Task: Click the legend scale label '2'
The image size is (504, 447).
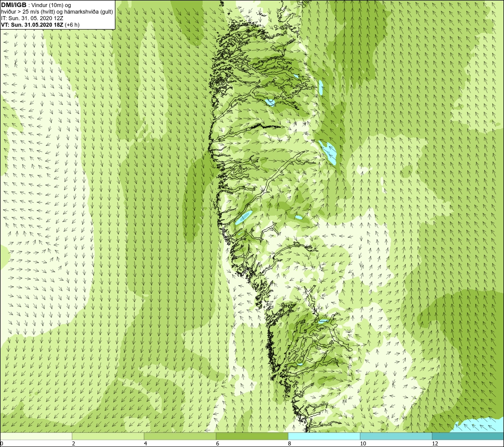Action: click(x=74, y=443)
